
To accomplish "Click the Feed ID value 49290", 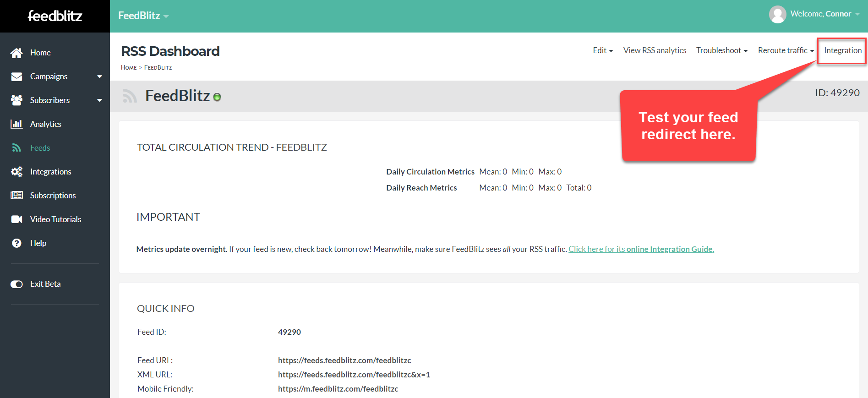I will coord(289,332).
